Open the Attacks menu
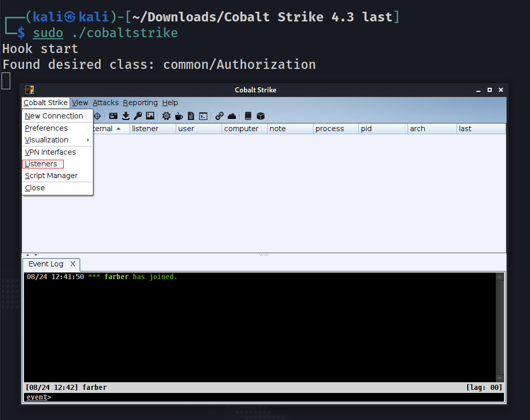The image size is (530, 420). pyautogui.click(x=106, y=103)
